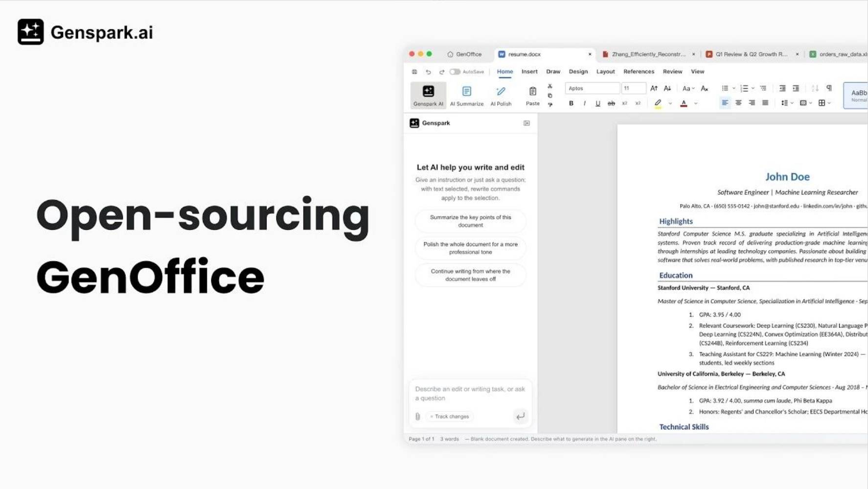868x489 pixels.
Task: Right-align the paragraph text
Action: tap(752, 103)
